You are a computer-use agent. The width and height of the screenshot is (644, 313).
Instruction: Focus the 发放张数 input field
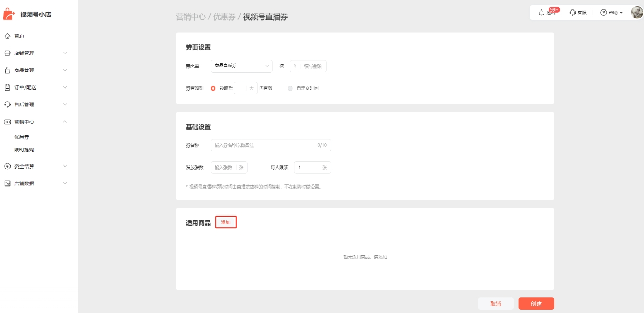(229, 168)
